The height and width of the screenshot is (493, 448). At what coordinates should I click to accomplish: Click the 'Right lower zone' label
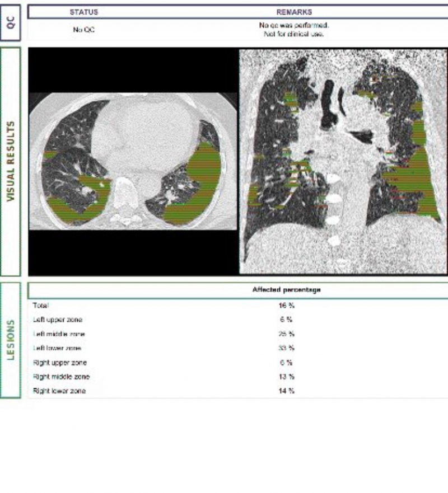[59, 391]
